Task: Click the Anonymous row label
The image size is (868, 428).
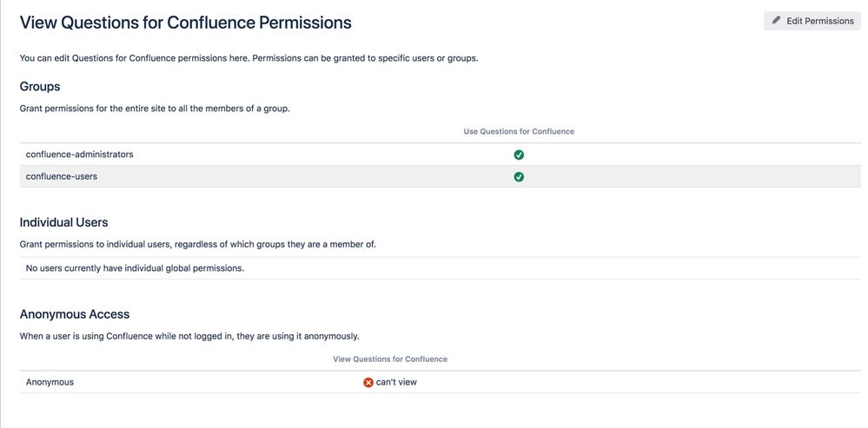Action: 50,382
